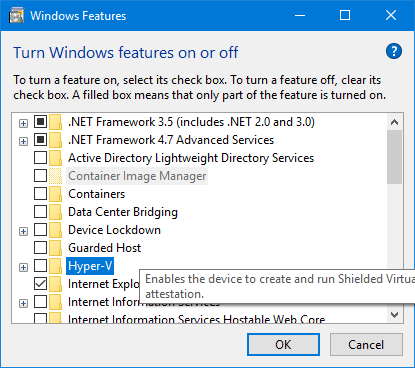Expand the Device Lockdown tree node
Screen dimensions: 415x368
click(x=23, y=231)
